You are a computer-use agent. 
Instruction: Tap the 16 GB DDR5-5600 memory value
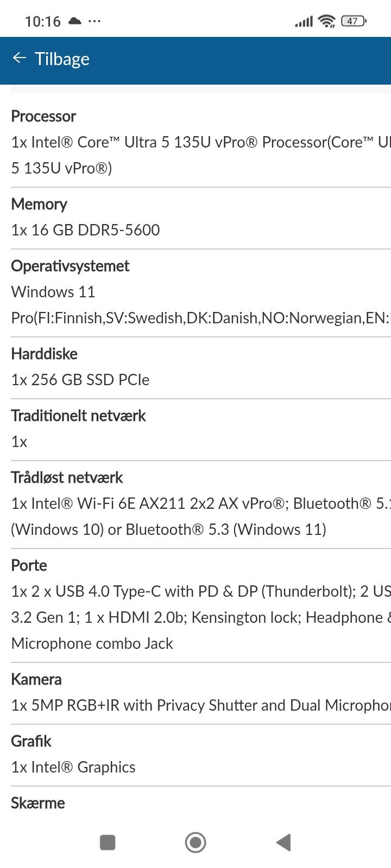(x=86, y=230)
